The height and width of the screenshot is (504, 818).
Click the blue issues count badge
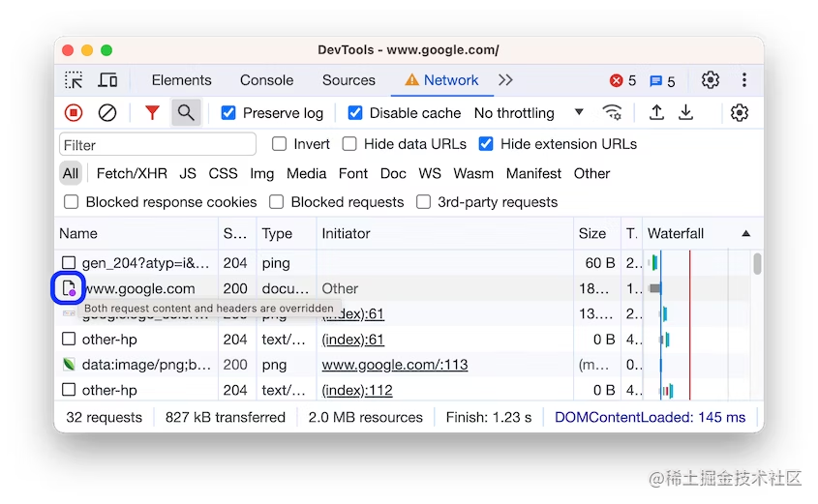[662, 81]
